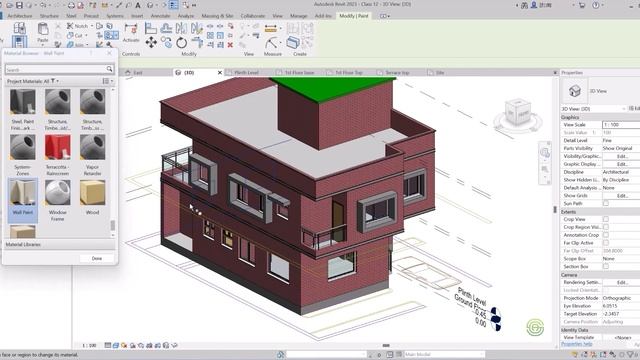Click the ViewCube in the 3D view
640x360 pixels.
[x=518, y=111]
